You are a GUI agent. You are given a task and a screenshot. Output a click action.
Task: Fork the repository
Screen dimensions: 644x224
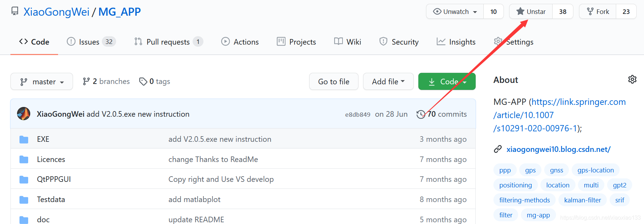(x=598, y=11)
